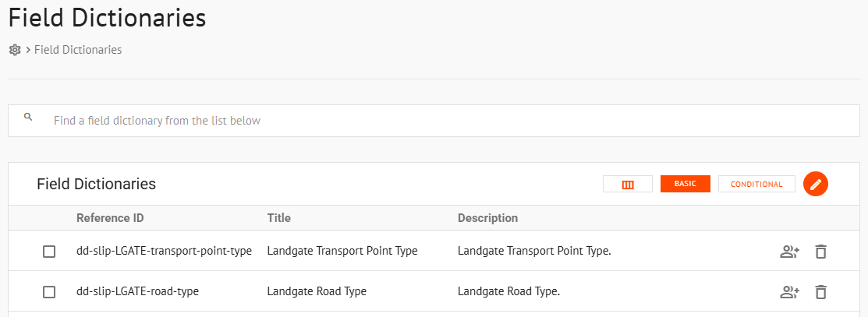
Task: Delete the Landgate Road Type dictionary
Action: (821, 292)
